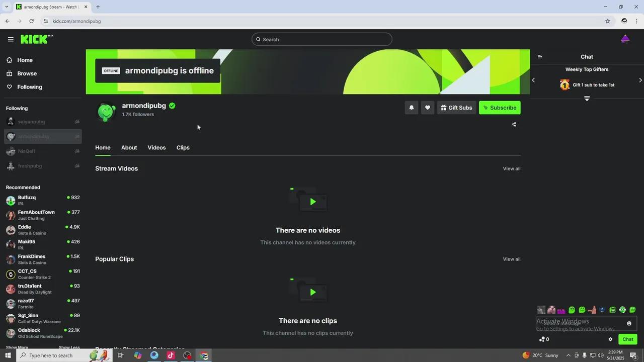Toggle notifications bell for armondipubg
The image size is (644, 362).
coord(412,108)
